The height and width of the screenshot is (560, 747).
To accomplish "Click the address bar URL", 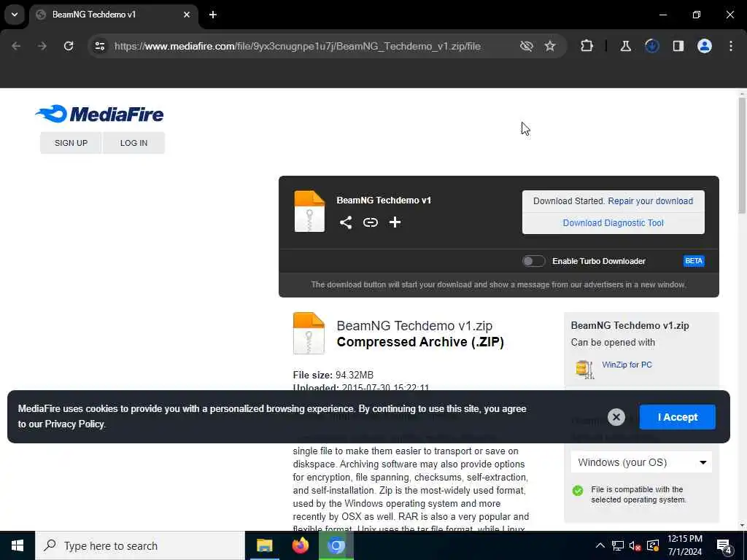I will [x=298, y=46].
